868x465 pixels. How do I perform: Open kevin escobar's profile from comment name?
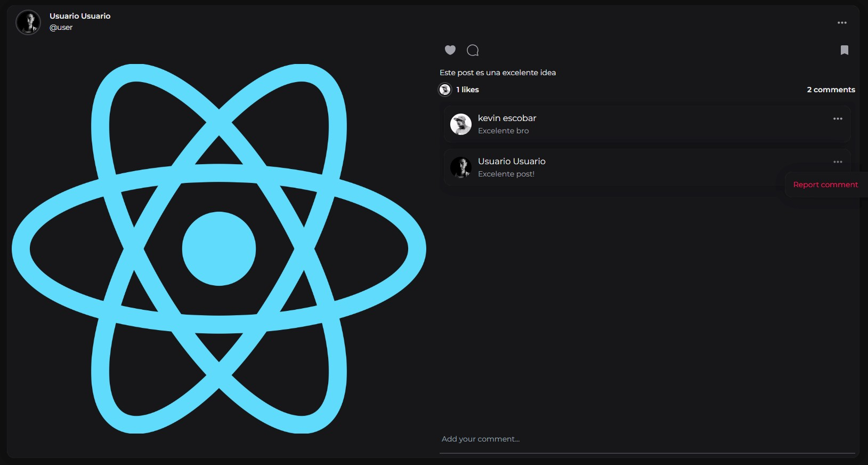pos(507,118)
